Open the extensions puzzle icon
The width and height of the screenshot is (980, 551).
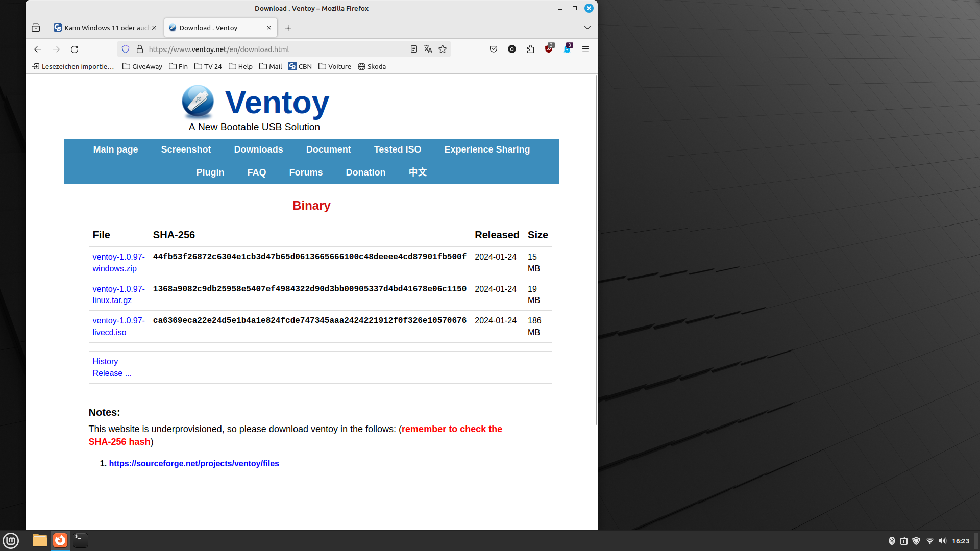[x=530, y=49]
